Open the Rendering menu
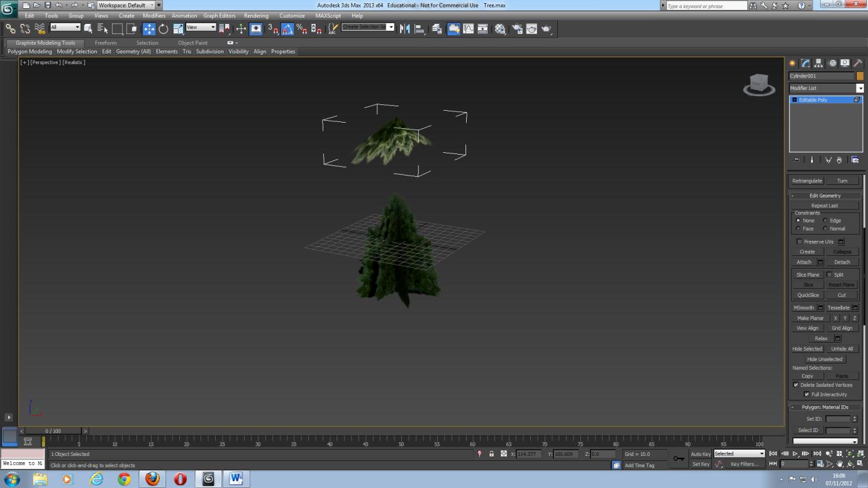868x488 pixels. point(256,16)
